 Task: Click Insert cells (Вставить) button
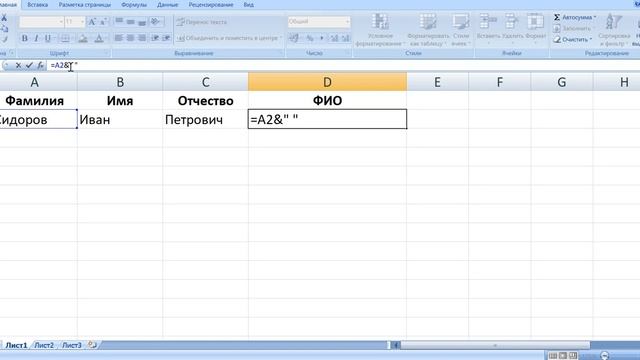[488, 29]
